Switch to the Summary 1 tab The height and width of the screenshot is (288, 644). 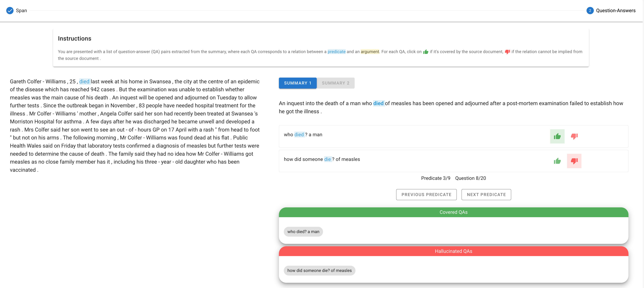pos(297,83)
